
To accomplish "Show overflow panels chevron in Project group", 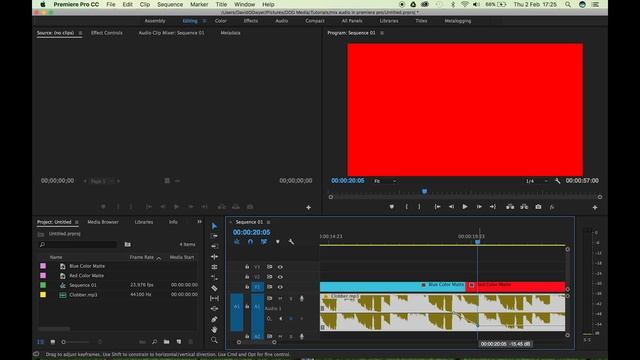I will (200, 222).
